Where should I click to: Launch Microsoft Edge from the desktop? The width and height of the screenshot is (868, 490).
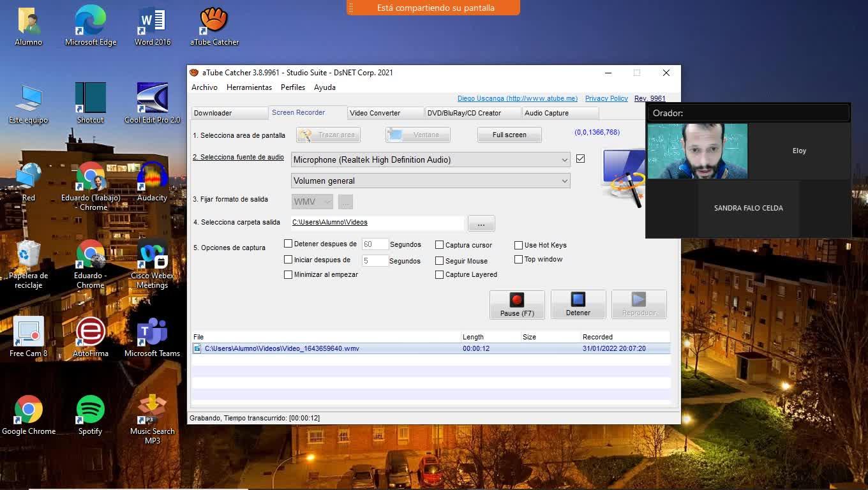tap(91, 26)
